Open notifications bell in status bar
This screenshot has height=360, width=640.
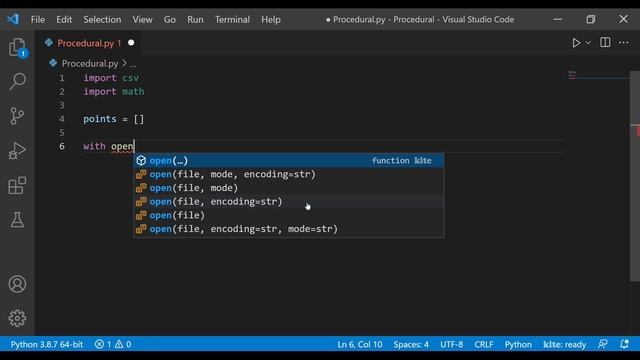tap(624, 344)
